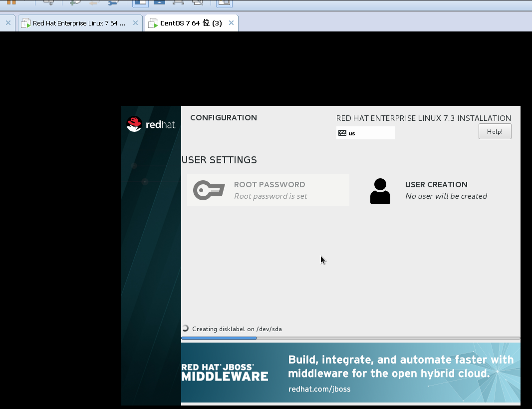Select the CentOS 7 64 位 (3) tab
Image resolution: width=532 pixels, height=409 pixels.
(x=191, y=23)
